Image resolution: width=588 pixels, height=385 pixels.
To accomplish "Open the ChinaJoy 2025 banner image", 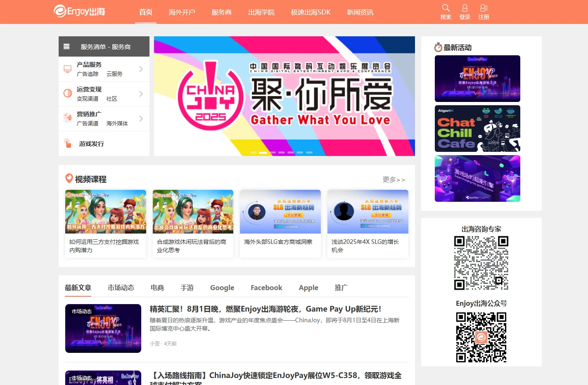I will tap(285, 96).
